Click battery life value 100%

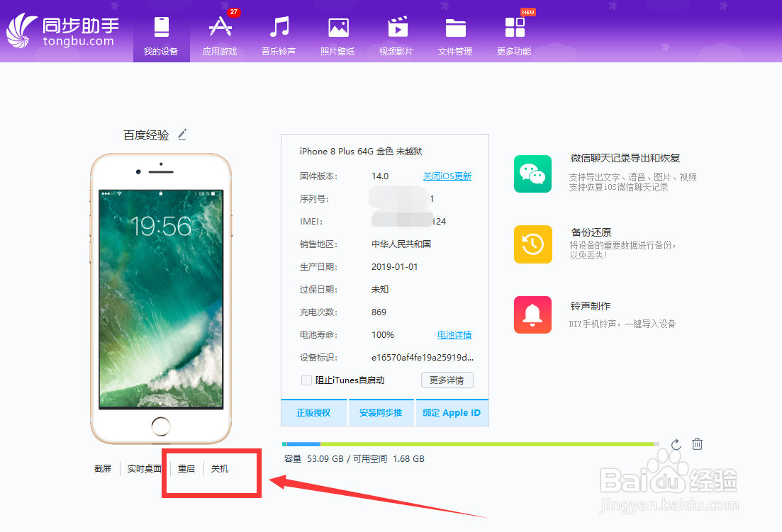pos(383,335)
